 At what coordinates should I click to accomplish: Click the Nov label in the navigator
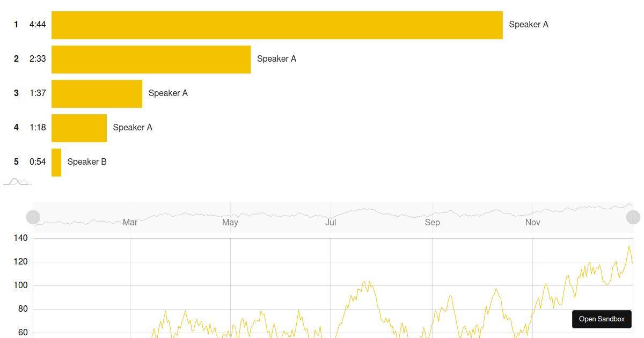point(532,222)
